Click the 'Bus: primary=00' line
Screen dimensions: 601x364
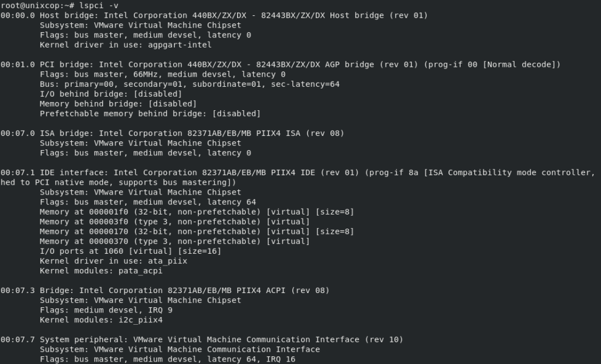[x=190, y=84]
